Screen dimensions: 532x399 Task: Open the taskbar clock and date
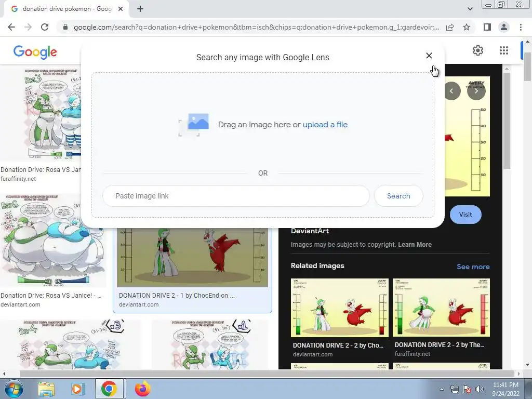tap(506, 389)
